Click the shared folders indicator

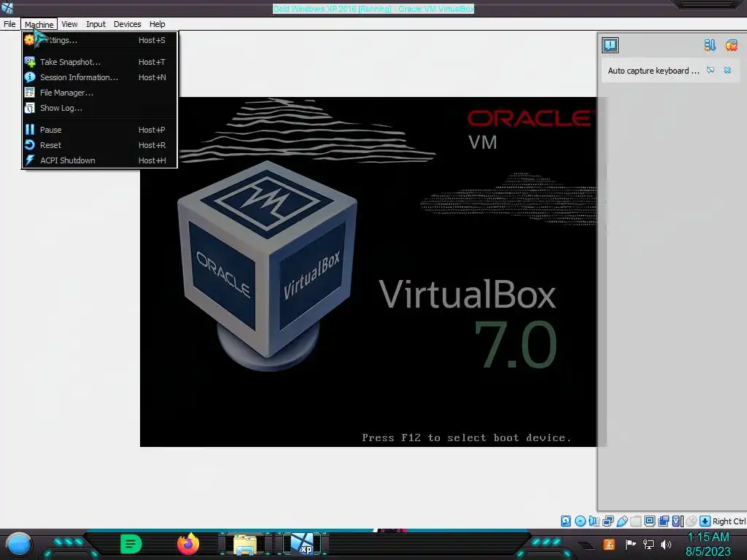635,521
